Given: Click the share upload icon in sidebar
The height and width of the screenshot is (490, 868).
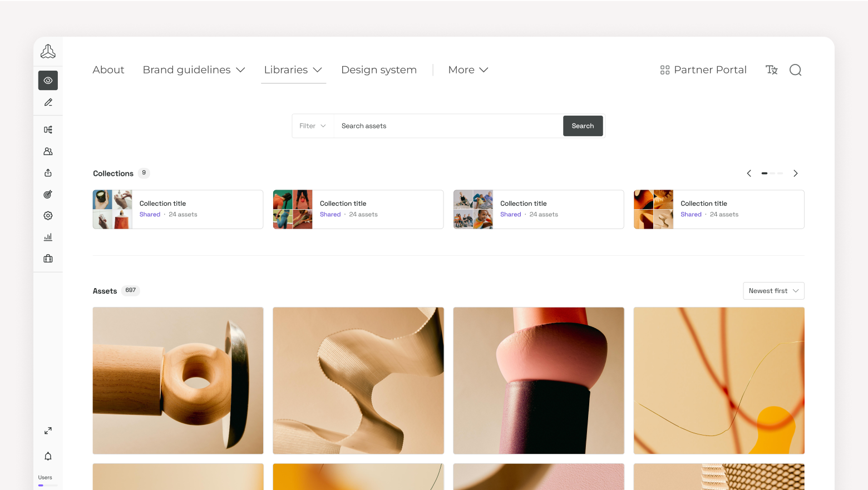Looking at the screenshot, I should (x=48, y=173).
